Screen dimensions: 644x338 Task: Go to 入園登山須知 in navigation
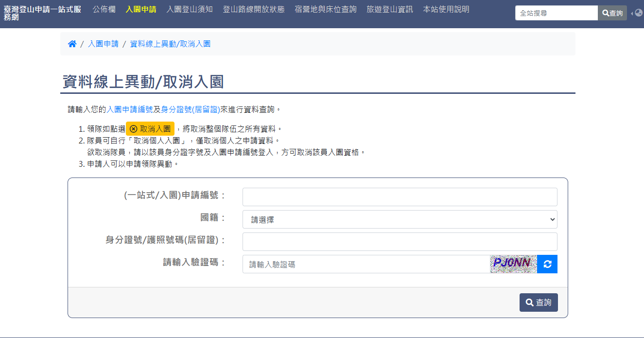(190, 9)
